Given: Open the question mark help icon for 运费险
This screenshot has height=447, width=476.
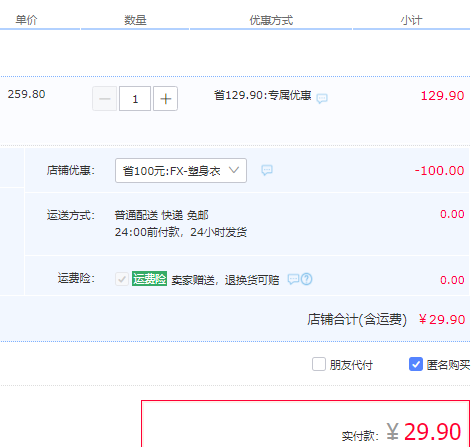Looking at the screenshot, I should pyautogui.click(x=307, y=279).
